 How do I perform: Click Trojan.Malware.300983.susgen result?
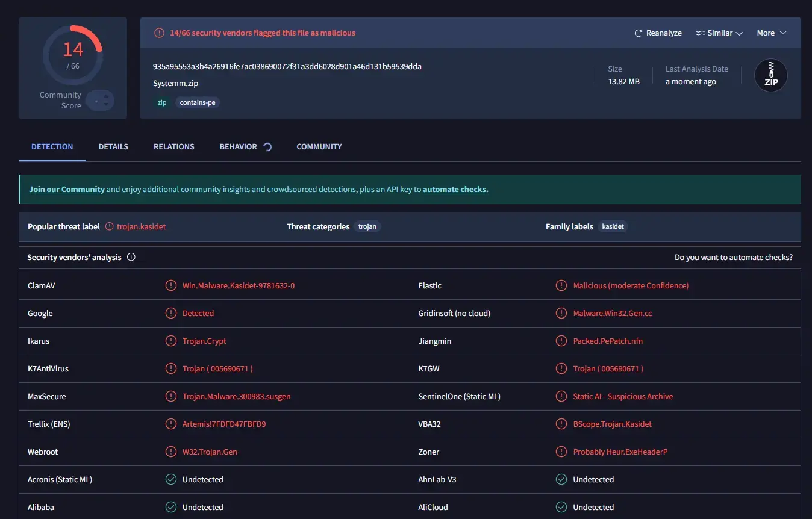click(x=237, y=396)
